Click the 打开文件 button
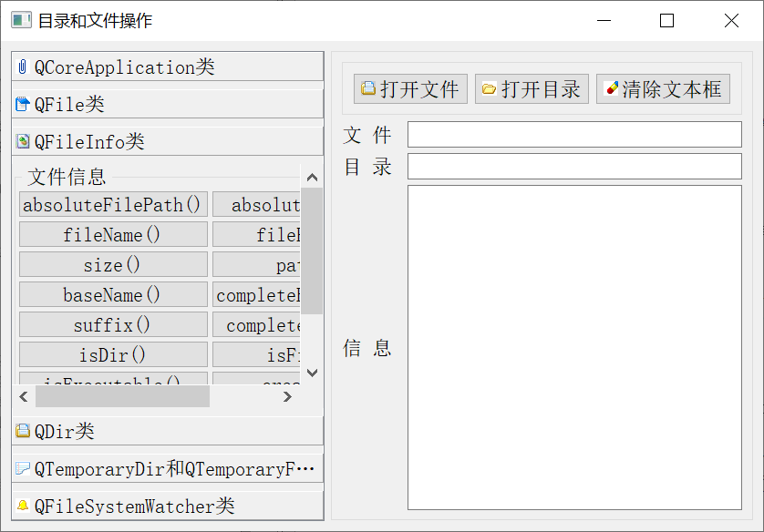The image size is (764, 532). coord(410,88)
